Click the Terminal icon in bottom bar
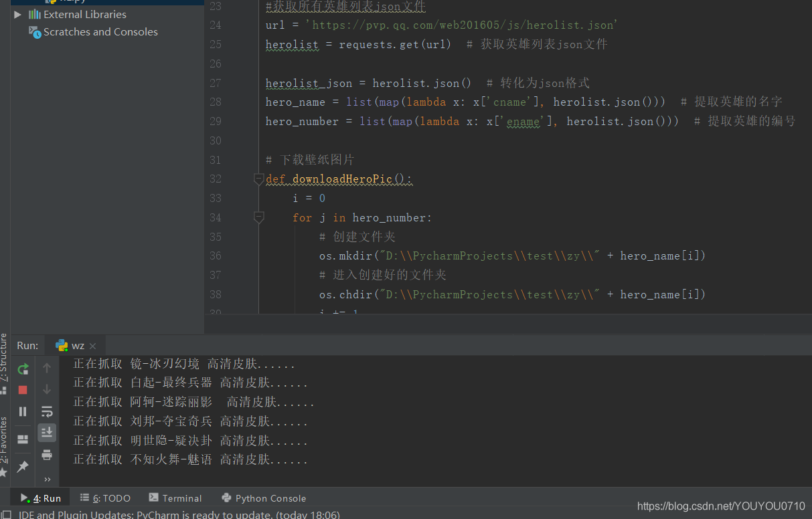812x519 pixels. (154, 498)
